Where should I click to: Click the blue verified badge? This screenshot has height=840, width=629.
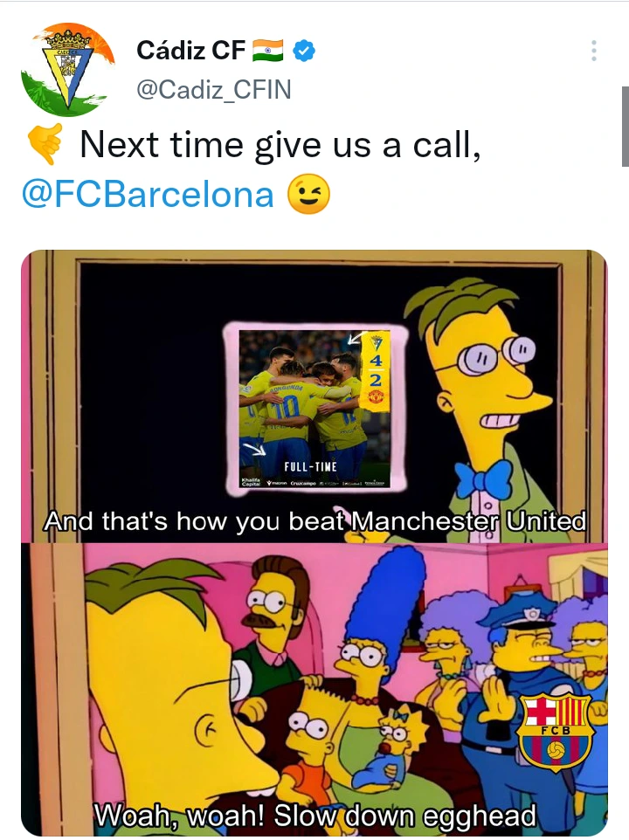click(x=304, y=51)
